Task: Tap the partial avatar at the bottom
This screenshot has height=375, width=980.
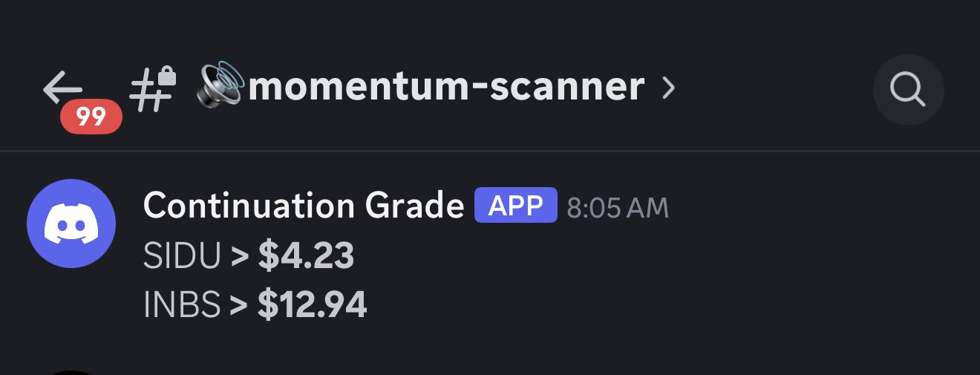Action: pyautogui.click(x=71, y=372)
